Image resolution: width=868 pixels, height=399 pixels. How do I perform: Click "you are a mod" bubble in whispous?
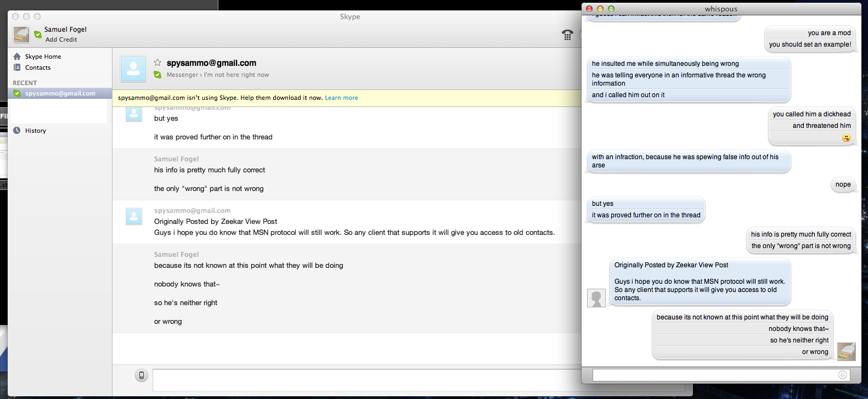(x=829, y=33)
